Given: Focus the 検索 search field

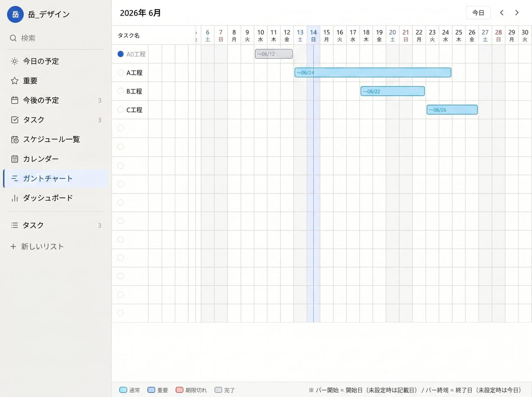Looking at the screenshot, I should click(56, 38).
